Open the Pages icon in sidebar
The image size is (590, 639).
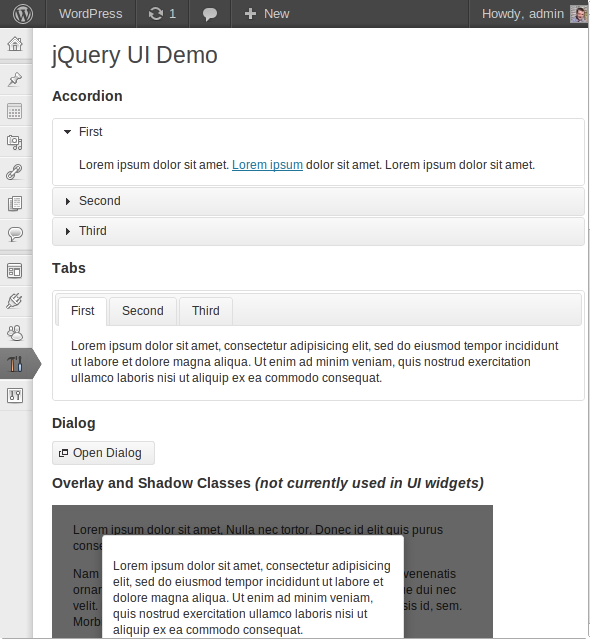pyautogui.click(x=15, y=203)
